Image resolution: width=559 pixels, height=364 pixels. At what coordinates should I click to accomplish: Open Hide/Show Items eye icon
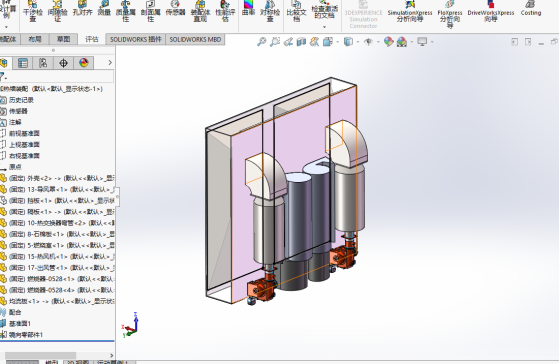pos(368,42)
